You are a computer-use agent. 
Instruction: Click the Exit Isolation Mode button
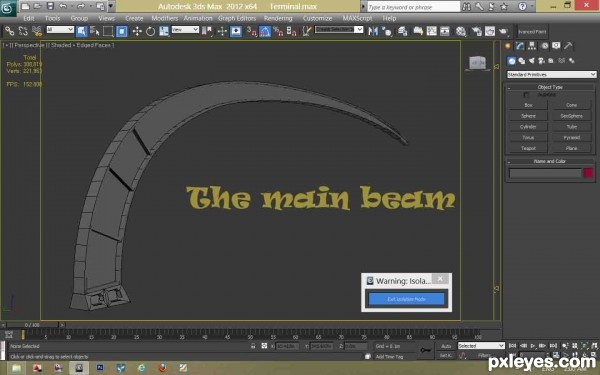pos(406,299)
